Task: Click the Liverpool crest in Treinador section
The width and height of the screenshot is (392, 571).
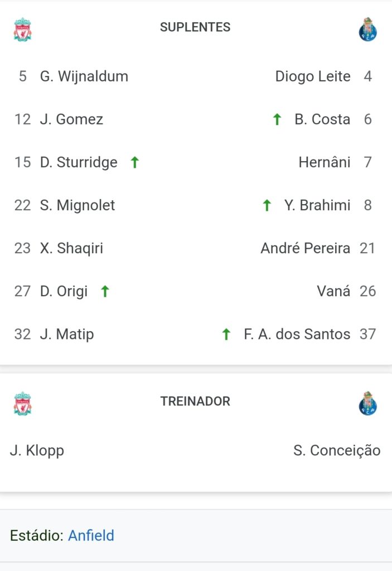Action: click(23, 403)
